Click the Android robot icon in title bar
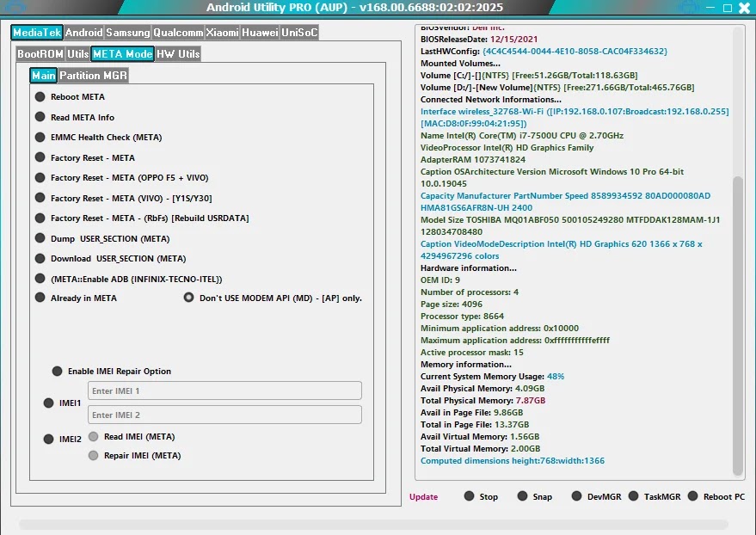The image size is (756, 535). pos(687,7)
